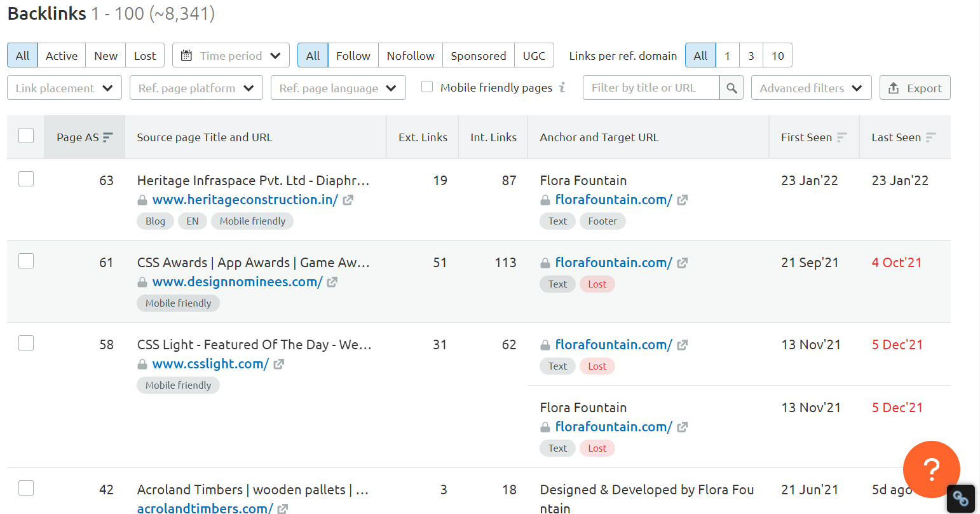This screenshot has height=514, width=980.
Task: Open csslight.com external link icon
Action: click(x=279, y=364)
